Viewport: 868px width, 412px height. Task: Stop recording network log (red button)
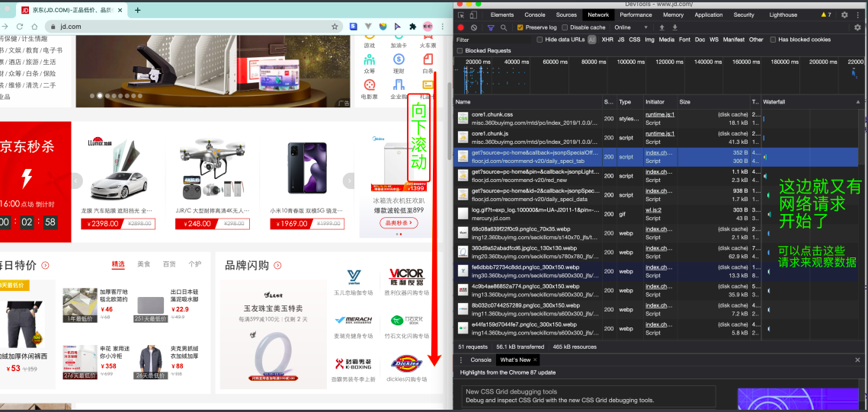click(460, 27)
